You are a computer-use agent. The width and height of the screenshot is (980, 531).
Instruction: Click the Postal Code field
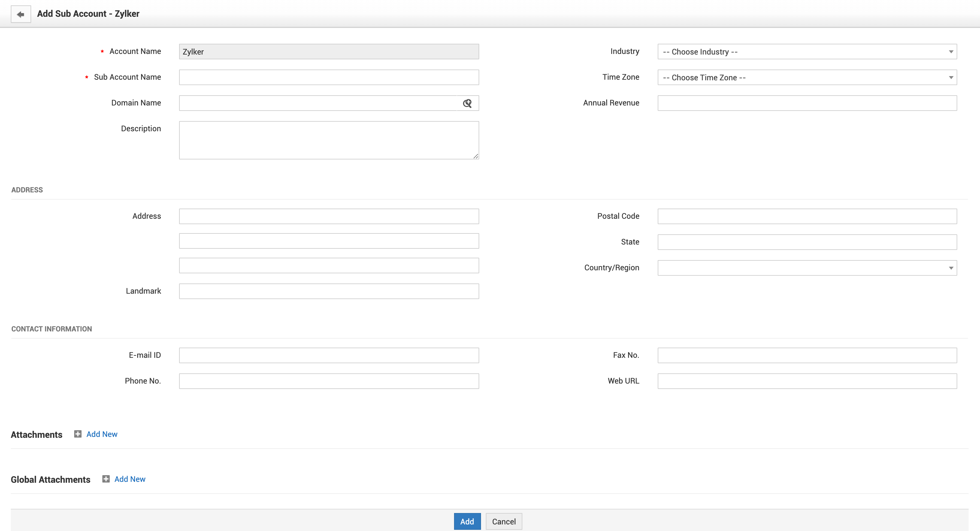(x=807, y=216)
